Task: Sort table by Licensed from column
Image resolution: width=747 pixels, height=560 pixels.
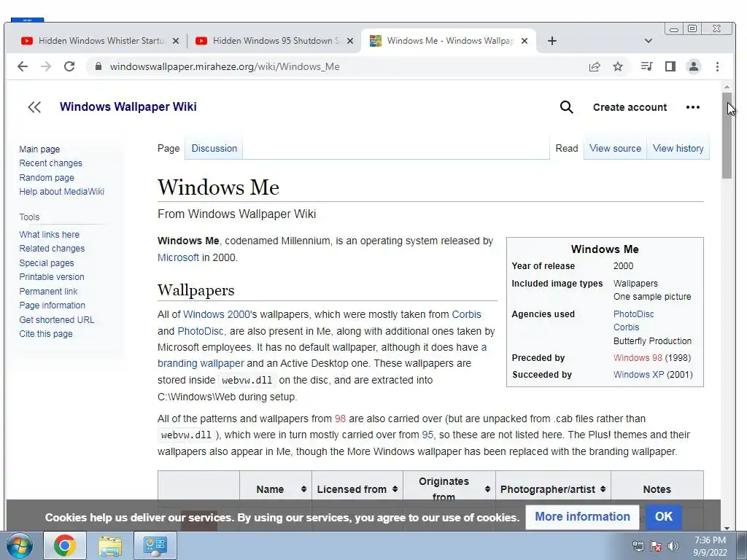Action: pos(357,489)
